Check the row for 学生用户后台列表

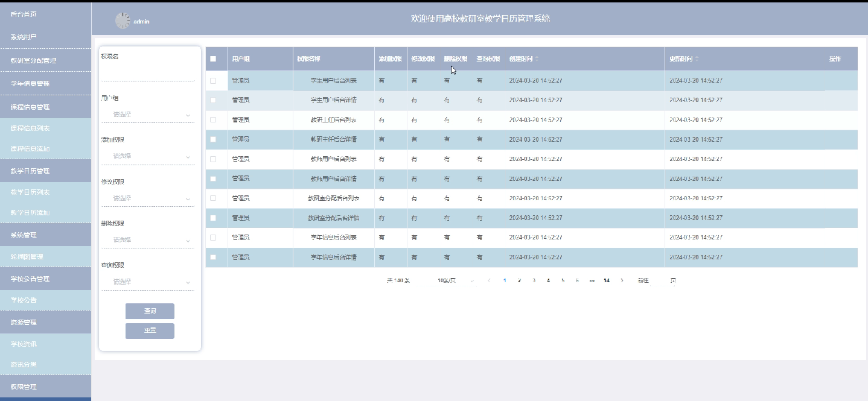click(x=213, y=80)
